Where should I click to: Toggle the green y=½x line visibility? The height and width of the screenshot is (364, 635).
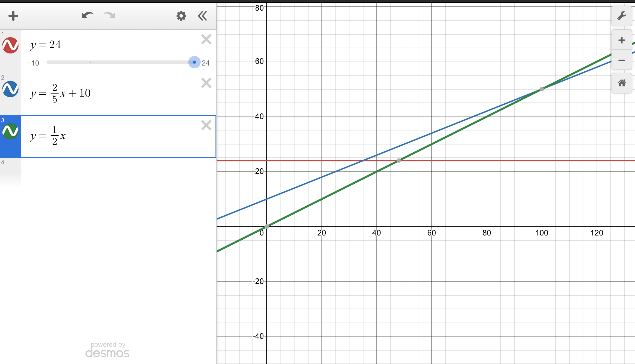point(10,131)
